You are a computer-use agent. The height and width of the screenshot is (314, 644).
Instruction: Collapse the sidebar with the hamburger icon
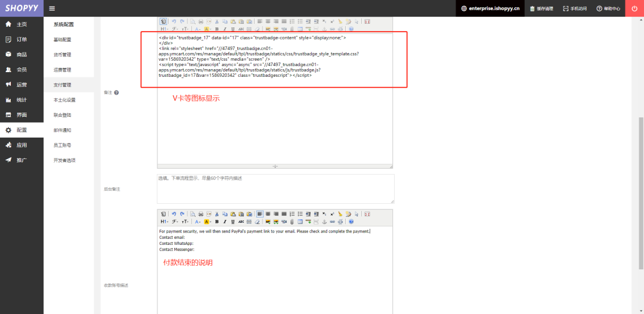(52, 8)
